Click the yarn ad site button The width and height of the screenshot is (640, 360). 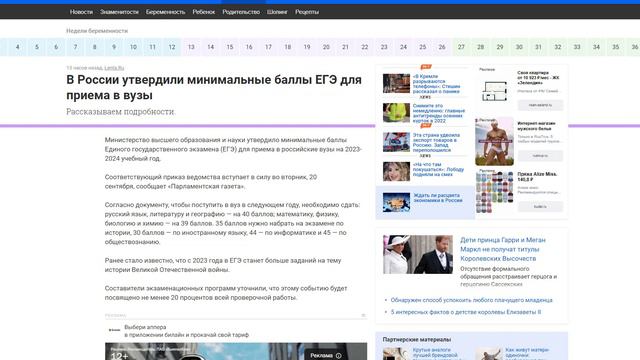tap(540, 207)
